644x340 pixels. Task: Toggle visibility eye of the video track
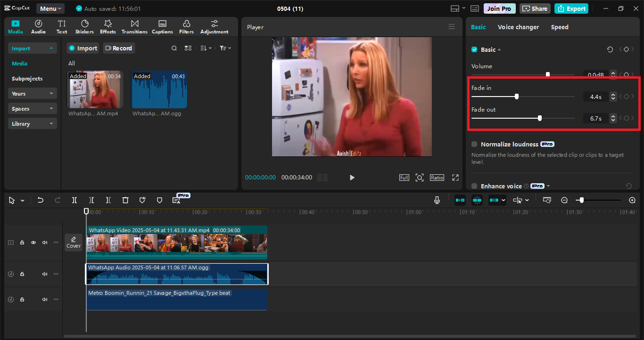(x=33, y=243)
